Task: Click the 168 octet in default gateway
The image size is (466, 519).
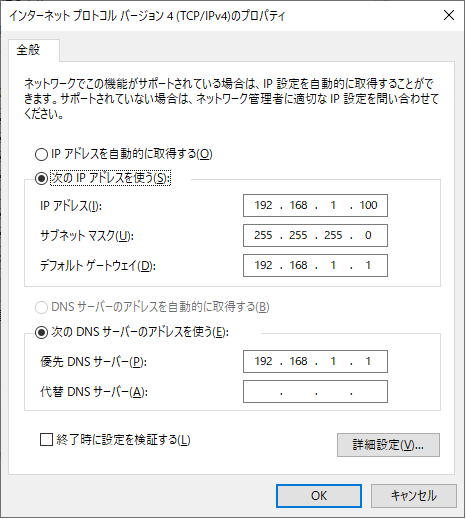Action: [298, 265]
